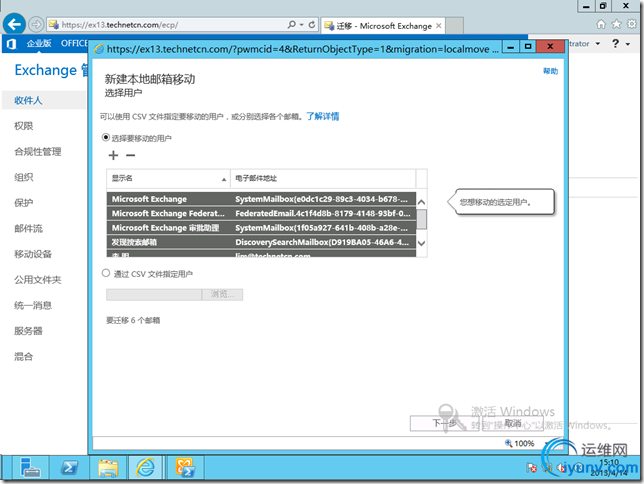Click the search magnifier in address bar
Screen dimensions: 644x484
292,25
